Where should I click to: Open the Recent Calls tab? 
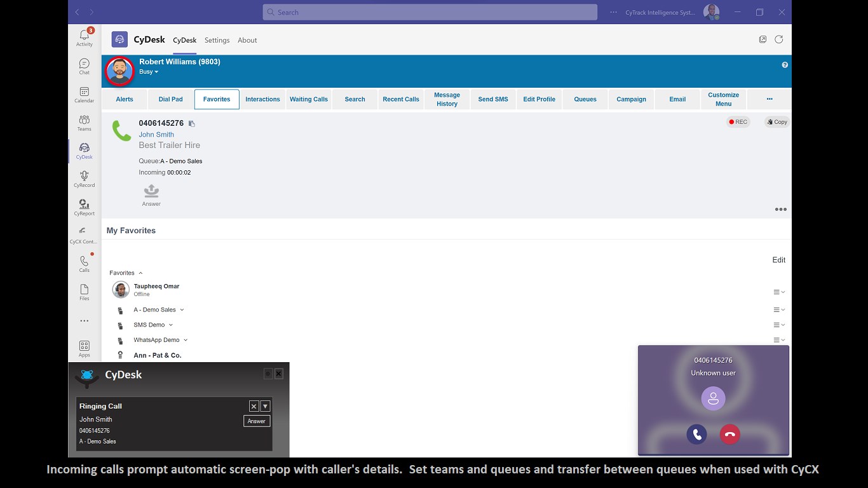pyautogui.click(x=401, y=99)
